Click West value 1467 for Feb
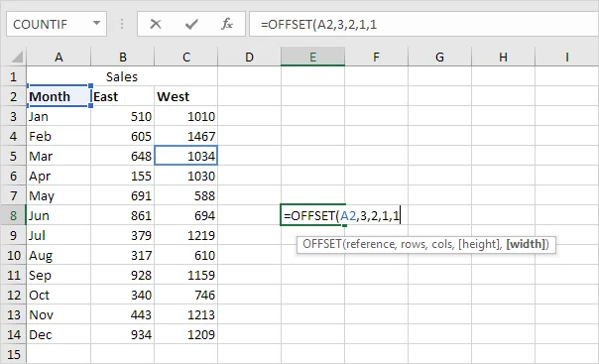 (x=186, y=136)
